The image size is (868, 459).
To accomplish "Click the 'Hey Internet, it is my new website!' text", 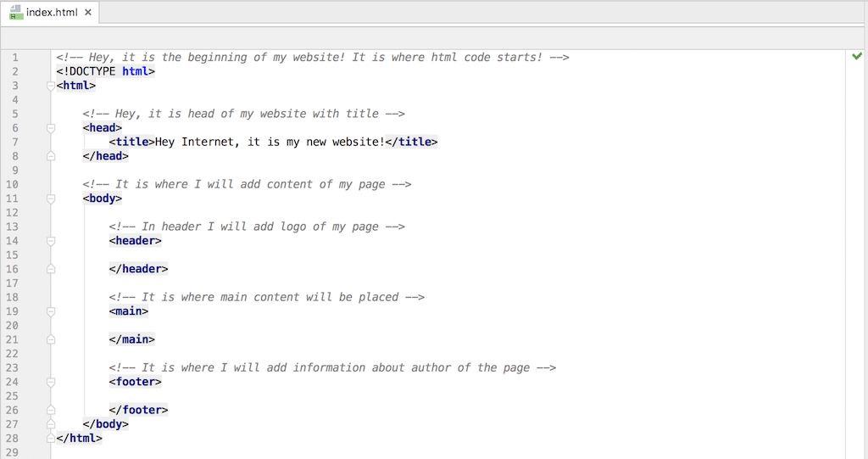I will pyautogui.click(x=270, y=142).
